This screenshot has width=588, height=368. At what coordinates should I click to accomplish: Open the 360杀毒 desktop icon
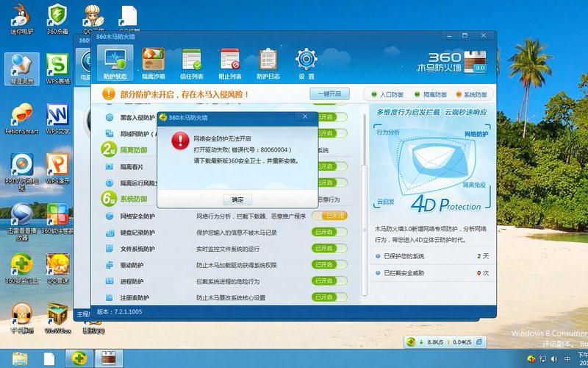(57, 20)
